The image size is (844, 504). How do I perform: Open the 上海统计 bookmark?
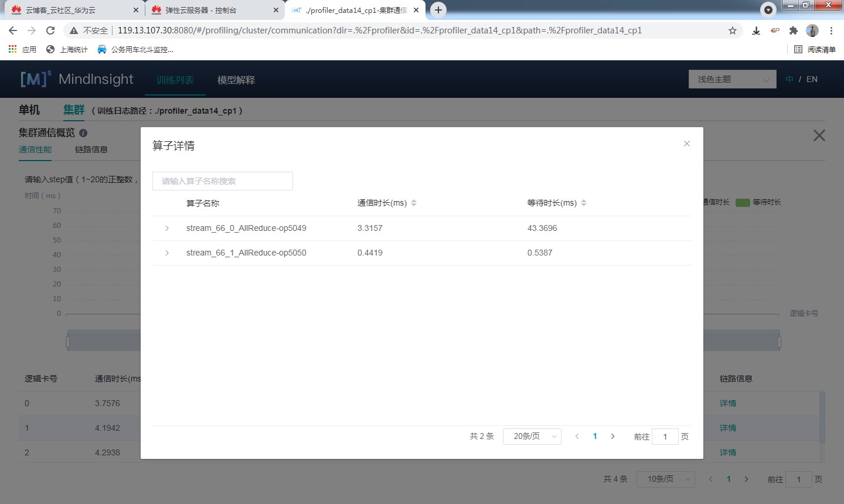pyautogui.click(x=67, y=50)
